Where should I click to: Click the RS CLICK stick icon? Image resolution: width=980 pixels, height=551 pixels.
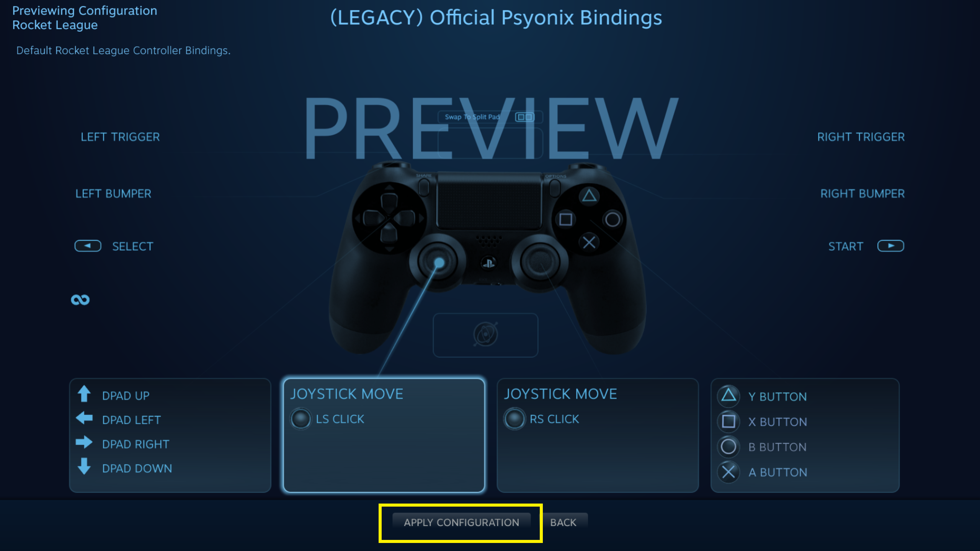pyautogui.click(x=514, y=419)
